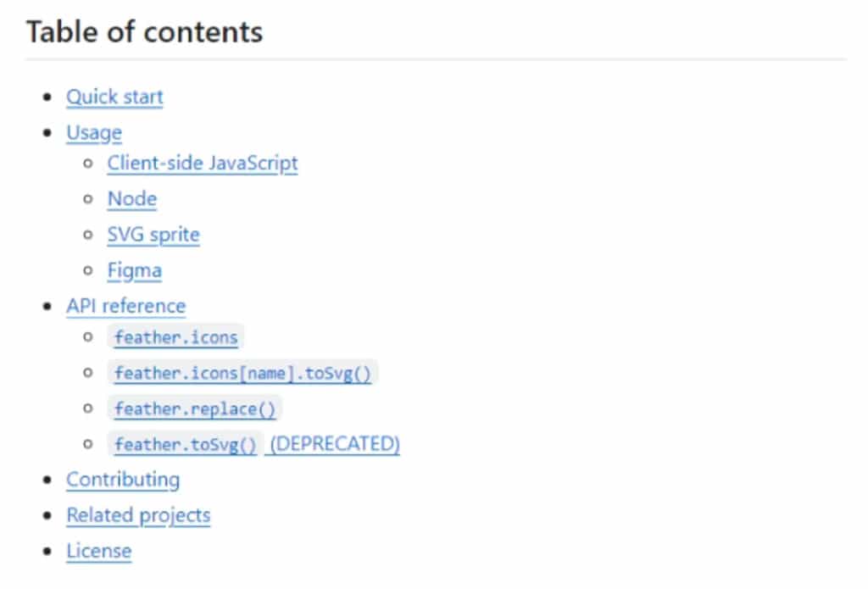Click the Table of contents heading

coord(144,31)
